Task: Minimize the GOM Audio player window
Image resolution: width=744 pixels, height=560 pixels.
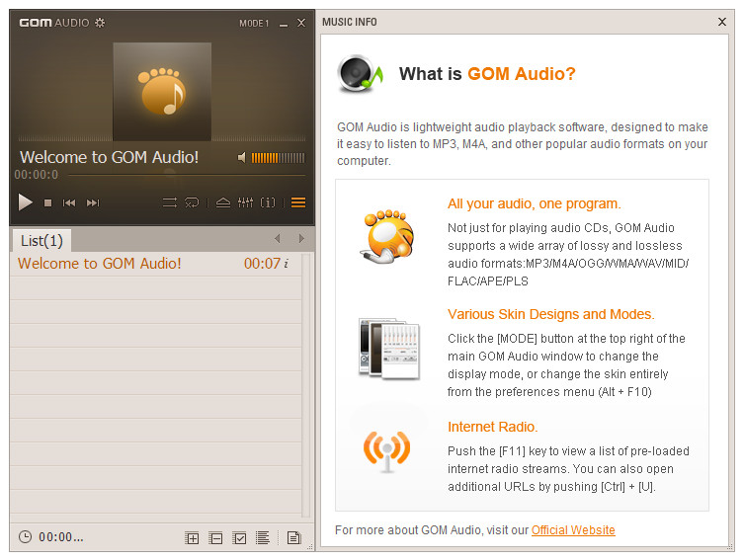Action: click(x=284, y=24)
